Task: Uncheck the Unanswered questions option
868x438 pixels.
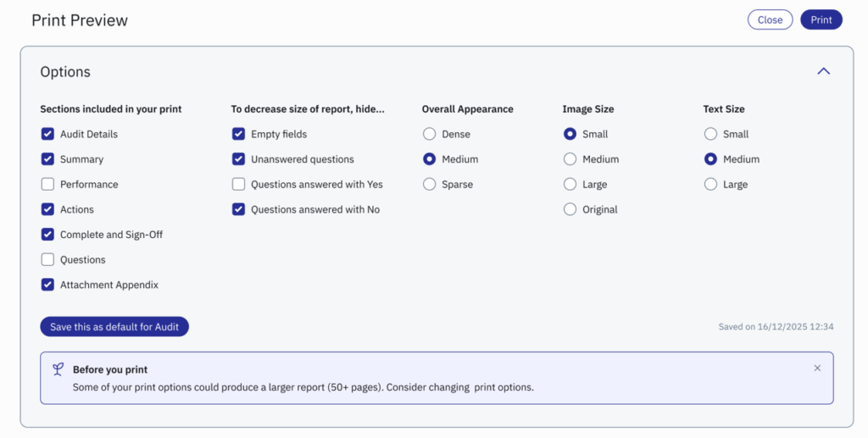Action: click(239, 159)
